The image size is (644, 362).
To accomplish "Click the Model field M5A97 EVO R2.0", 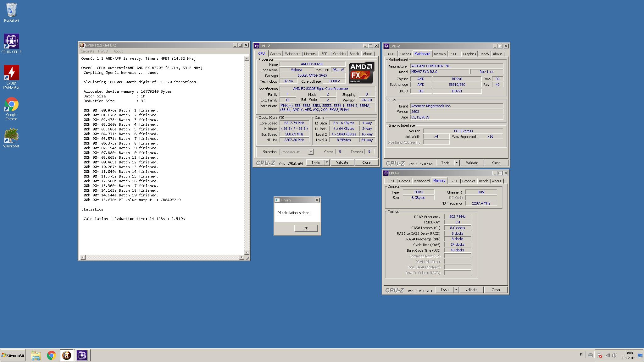I will (440, 72).
